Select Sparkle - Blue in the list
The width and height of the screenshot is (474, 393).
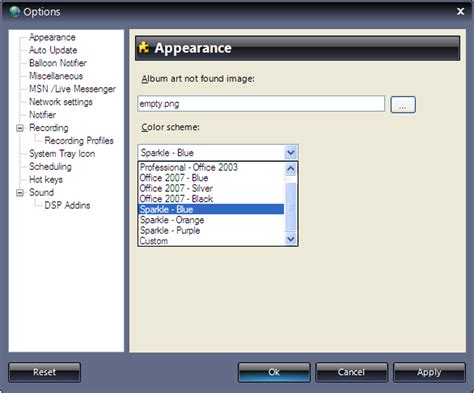[211, 209]
